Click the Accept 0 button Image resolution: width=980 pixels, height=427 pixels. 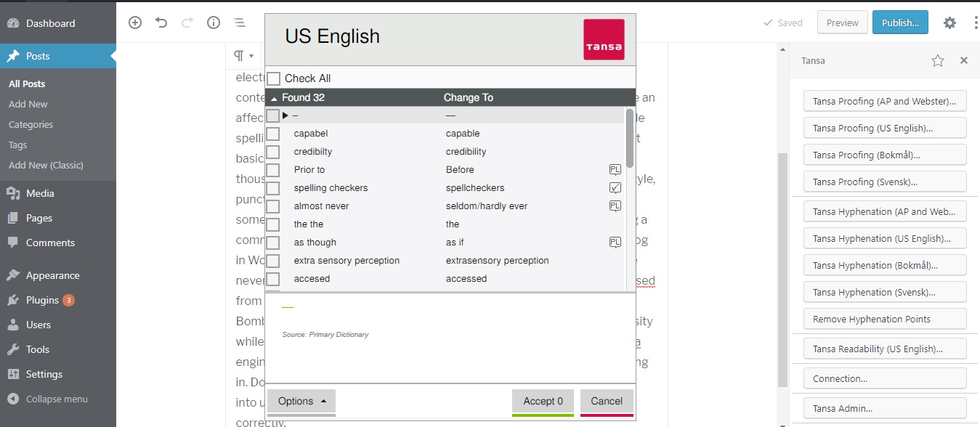[543, 402]
